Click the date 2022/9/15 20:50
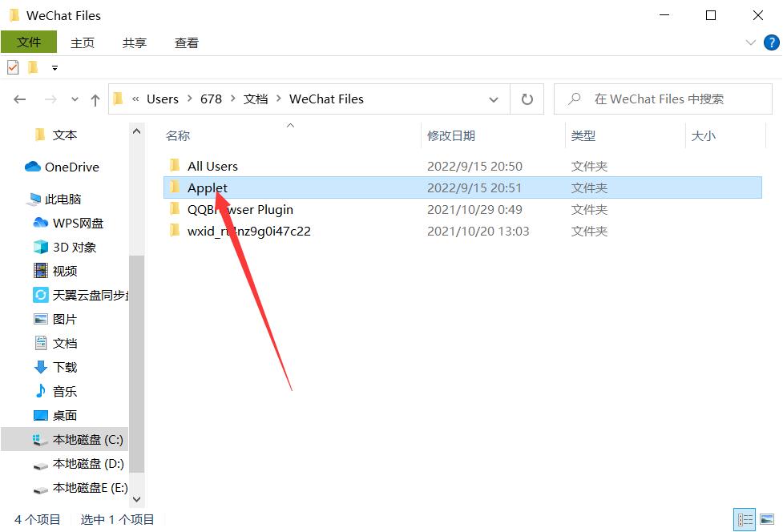Viewport: 783px width, 532px height. 474,166
